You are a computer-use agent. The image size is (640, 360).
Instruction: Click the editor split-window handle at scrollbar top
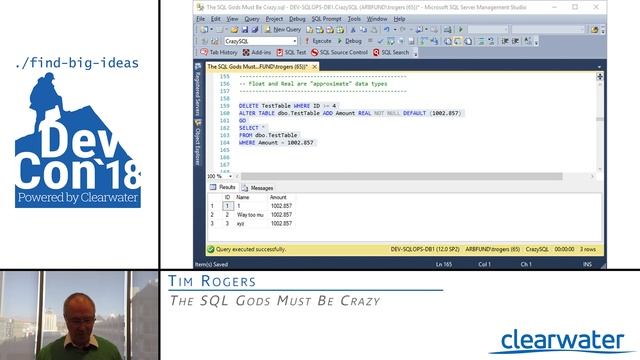click(x=600, y=76)
